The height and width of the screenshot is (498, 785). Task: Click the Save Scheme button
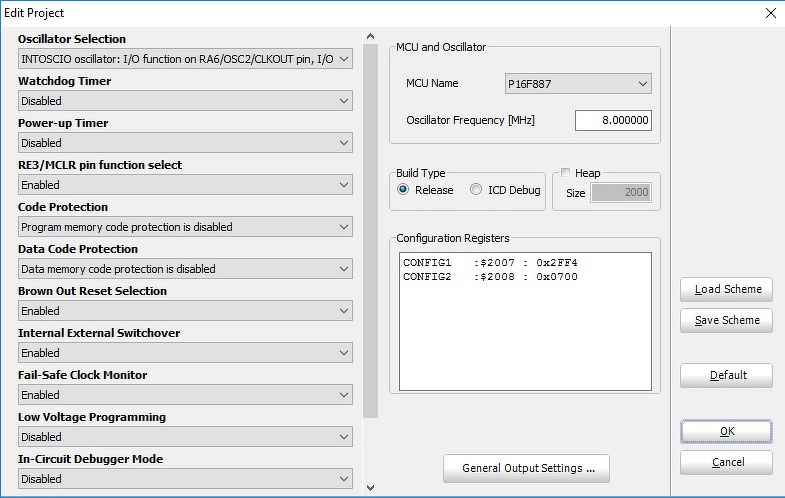[x=727, y=320]
